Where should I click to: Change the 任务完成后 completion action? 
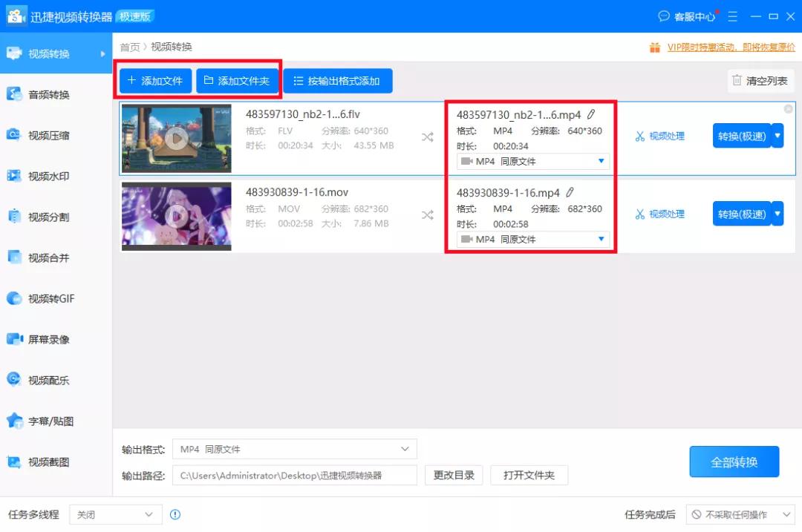(x=740, y=514)
